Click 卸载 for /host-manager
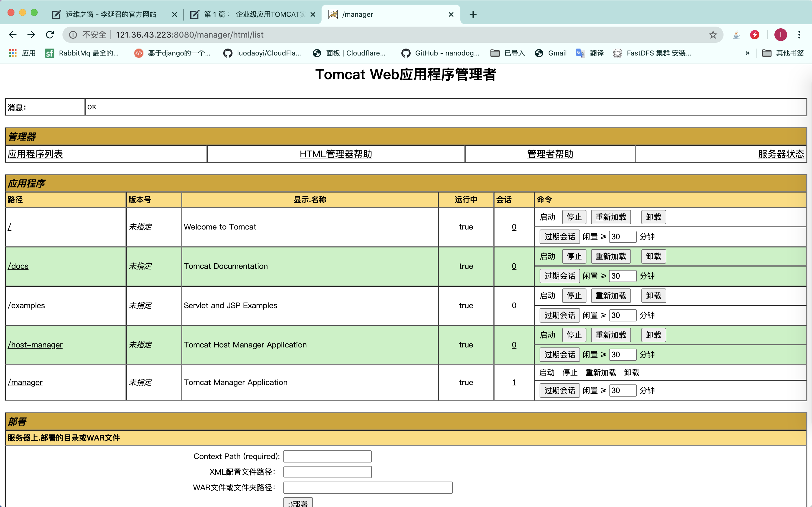812x507 pixels. tap(653, 335)
